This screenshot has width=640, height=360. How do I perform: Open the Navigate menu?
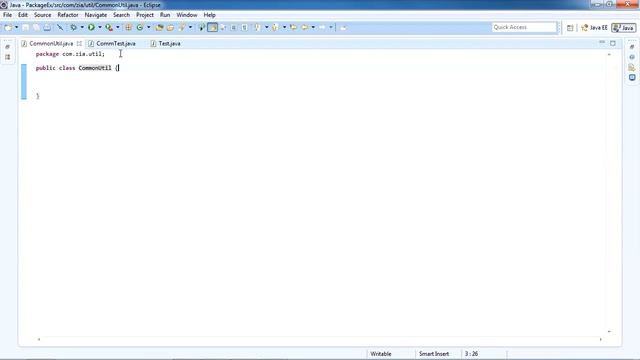[x=96, y=15]
